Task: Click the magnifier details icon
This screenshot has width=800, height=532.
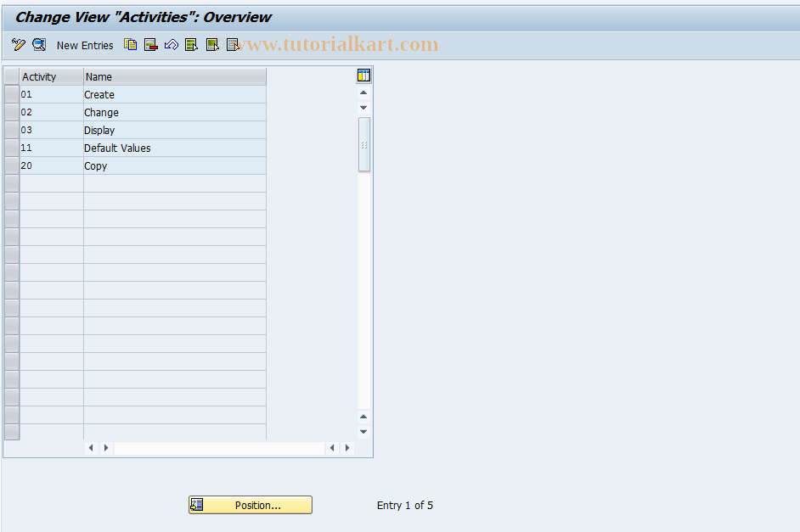Action: [x=39, y=45]
